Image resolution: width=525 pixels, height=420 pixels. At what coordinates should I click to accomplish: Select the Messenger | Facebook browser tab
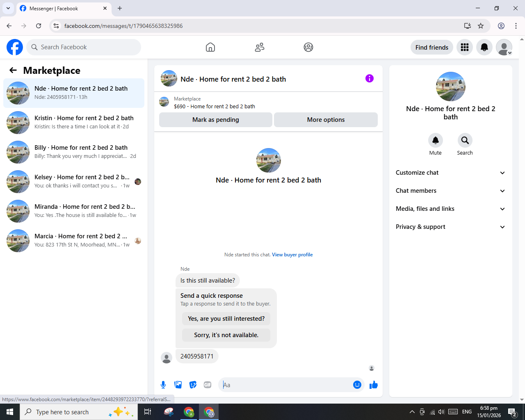pos(64,8)
